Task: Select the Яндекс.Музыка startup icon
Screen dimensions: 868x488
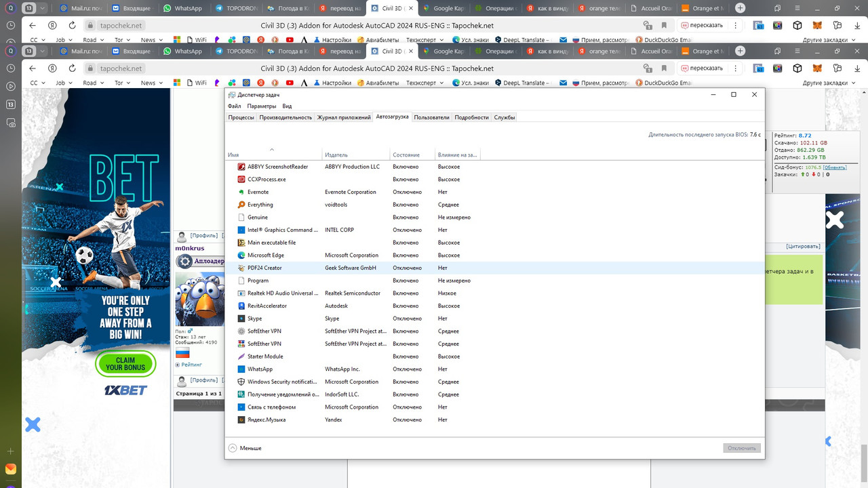Action: tap(241, 420)
